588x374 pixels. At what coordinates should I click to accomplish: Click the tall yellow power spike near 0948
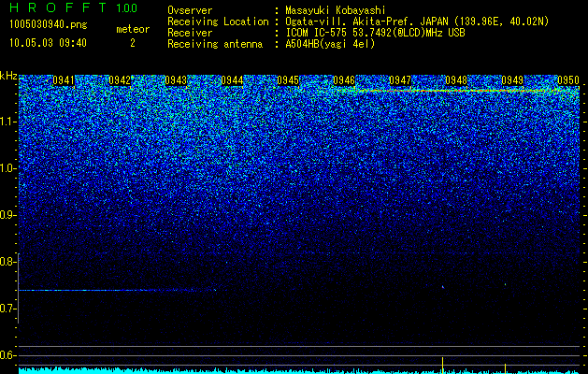(x=443, y=366)
